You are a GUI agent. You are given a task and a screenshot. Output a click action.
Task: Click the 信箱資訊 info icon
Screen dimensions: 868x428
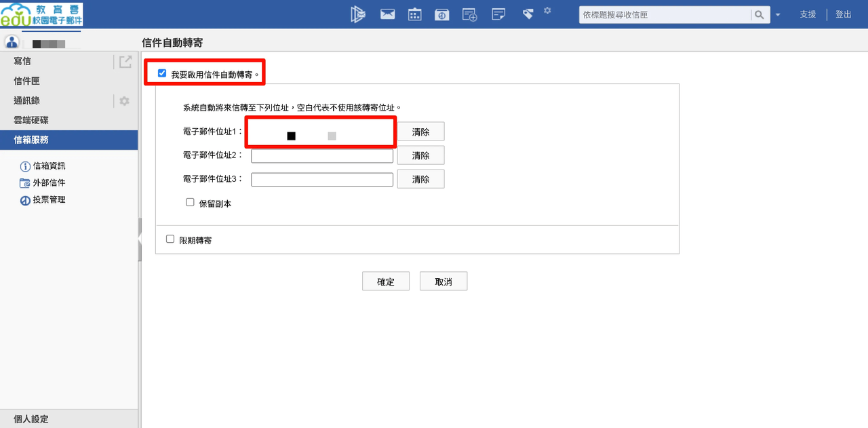[25, 166]
